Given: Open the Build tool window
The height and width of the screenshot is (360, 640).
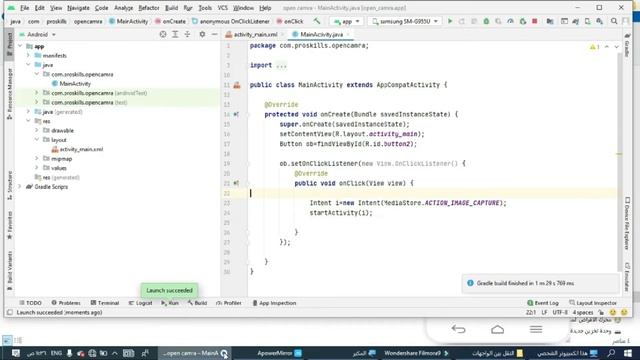Looking at the screenshot, I should (x=197, y=303).
